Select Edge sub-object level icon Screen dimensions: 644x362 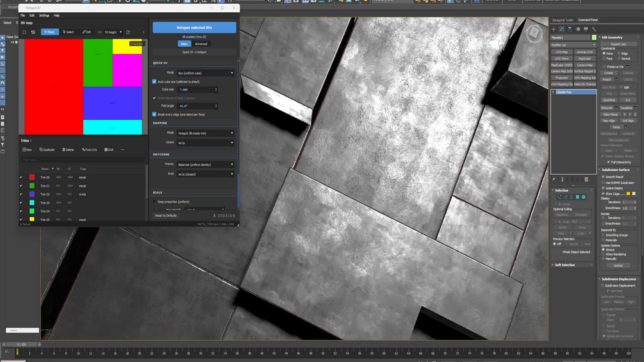[x=566, y=197]
